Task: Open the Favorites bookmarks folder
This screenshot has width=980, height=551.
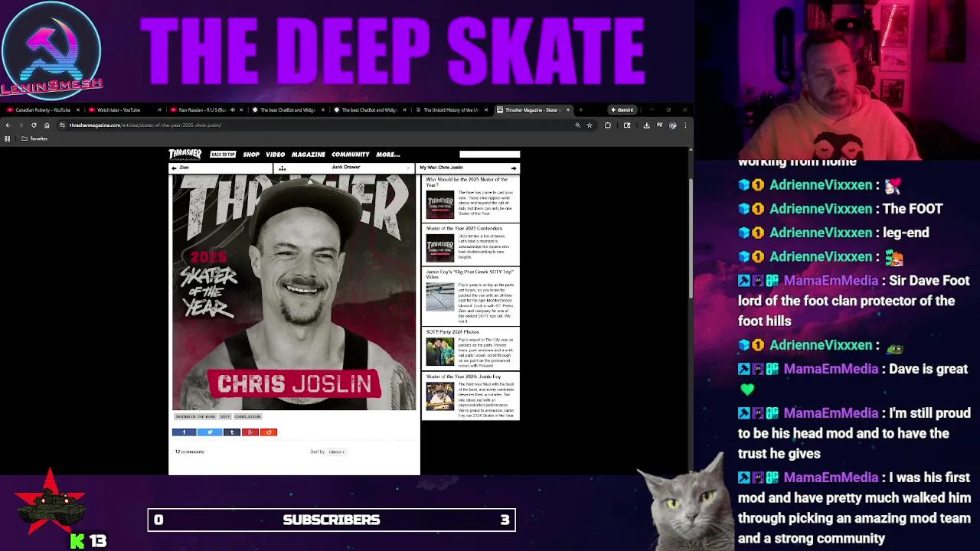Action: tap(35, 139)
